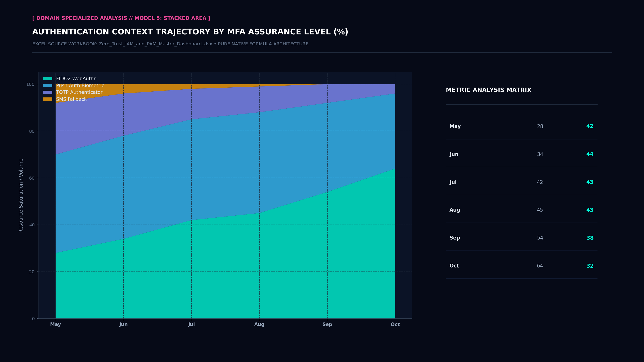Click the Oct x-axis label

(x=395, y=324)
